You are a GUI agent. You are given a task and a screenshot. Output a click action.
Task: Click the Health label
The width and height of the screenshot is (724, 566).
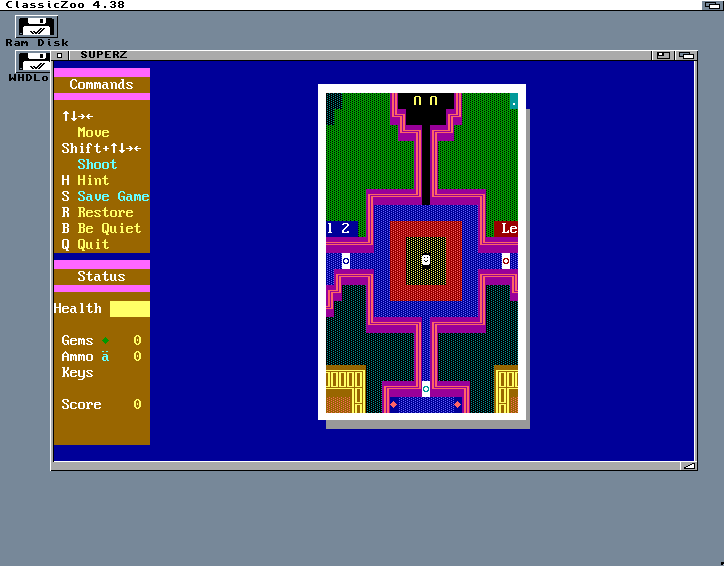78,308
